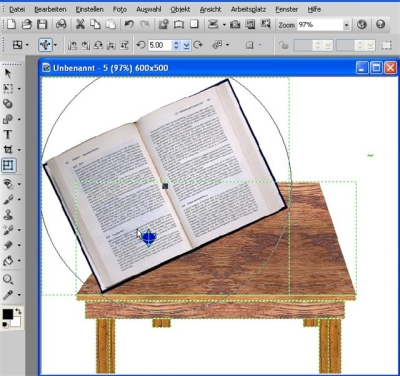Open the Zoom percentage dropdown
The width and height of the screenshot is (400, 376).
346,25
